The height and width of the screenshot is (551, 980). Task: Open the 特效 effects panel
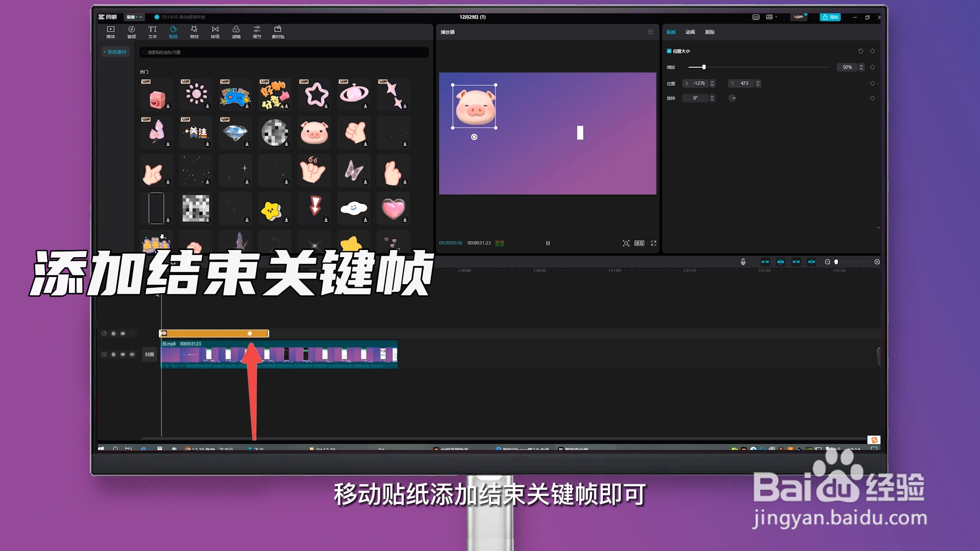click(194, 32)
